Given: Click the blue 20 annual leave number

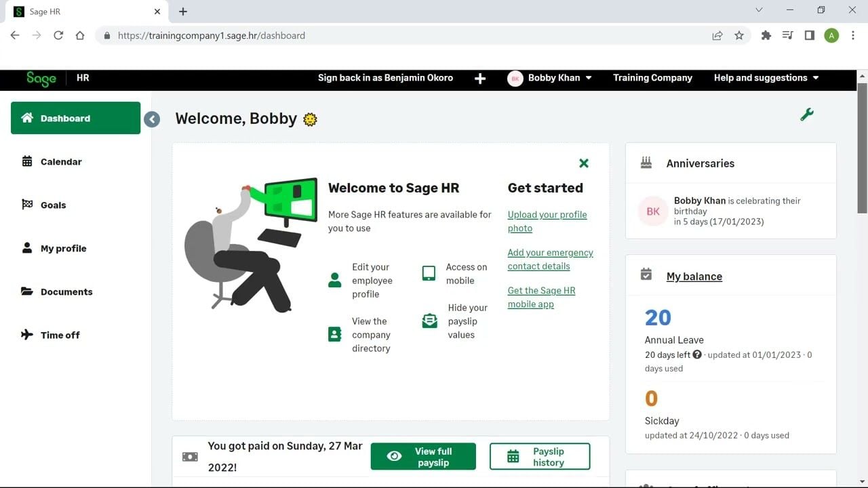Looking at the screenshot, I should tap(658, 317).
